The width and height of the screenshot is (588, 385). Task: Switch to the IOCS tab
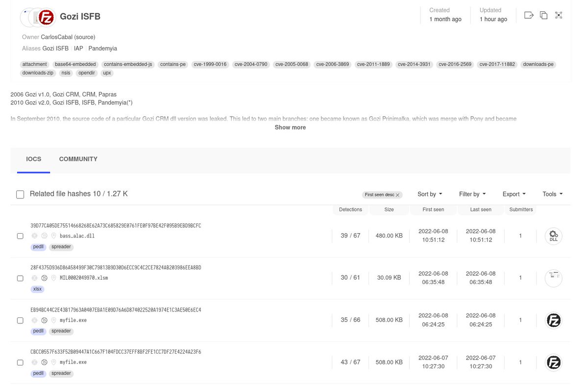click(x=33, y=159)
